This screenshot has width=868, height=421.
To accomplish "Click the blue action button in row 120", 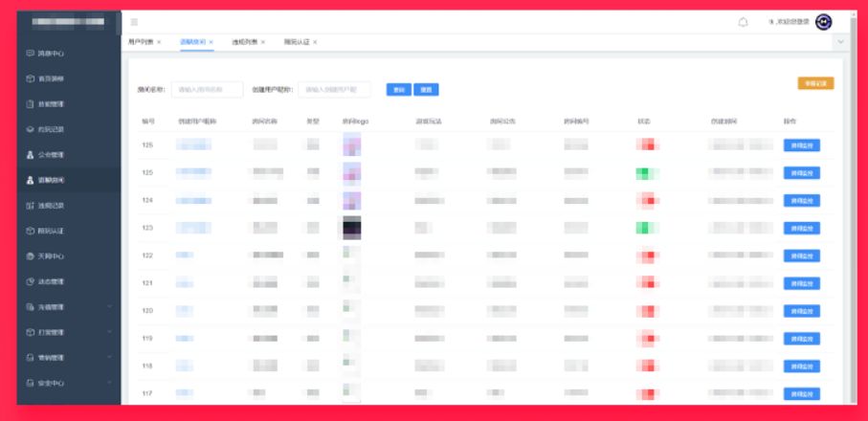I will [x=802, y=311].
